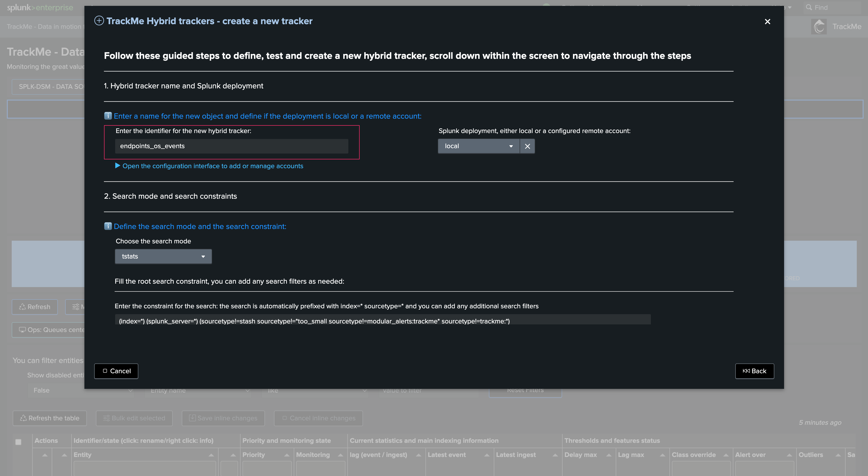This screenshot has height=476, width=868.
Task: Cancel the new tracker creation
Action: click(x=116, y=371)
